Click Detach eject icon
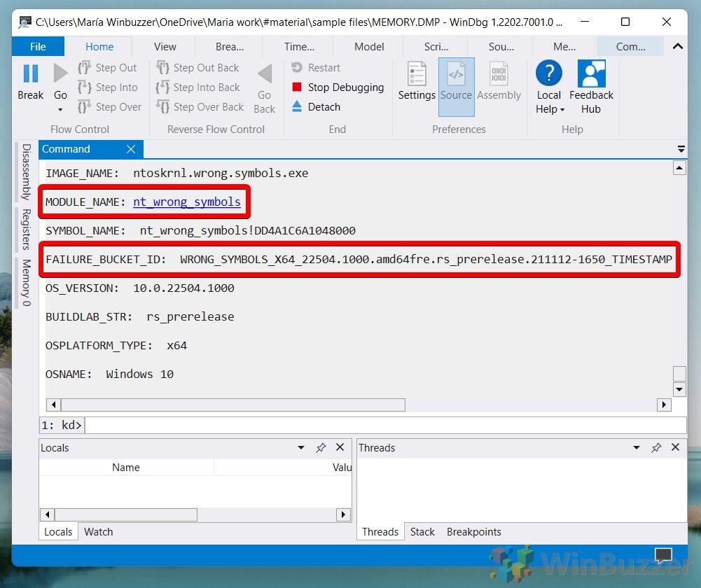The image size is (701, 588). click(297, 106)
